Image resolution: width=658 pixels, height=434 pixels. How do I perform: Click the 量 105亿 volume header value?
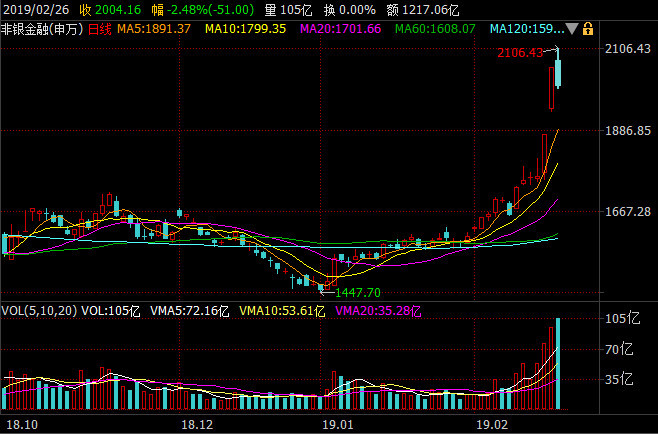pyautogui.click(x=288, y=10)
